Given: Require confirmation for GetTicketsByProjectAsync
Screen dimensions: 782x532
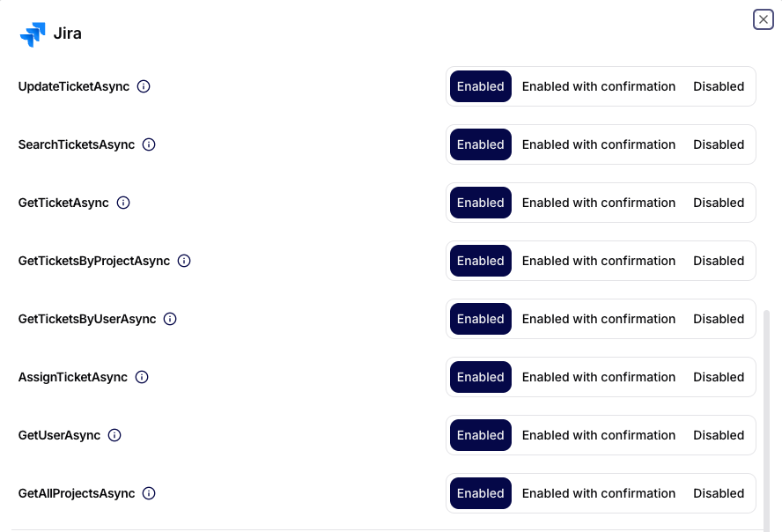Looking at the screenshot, I should [599, 261].
